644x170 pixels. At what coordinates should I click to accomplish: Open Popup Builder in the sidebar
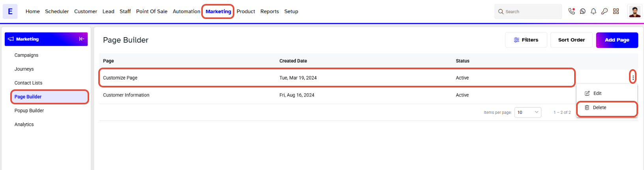coord(29,111)
